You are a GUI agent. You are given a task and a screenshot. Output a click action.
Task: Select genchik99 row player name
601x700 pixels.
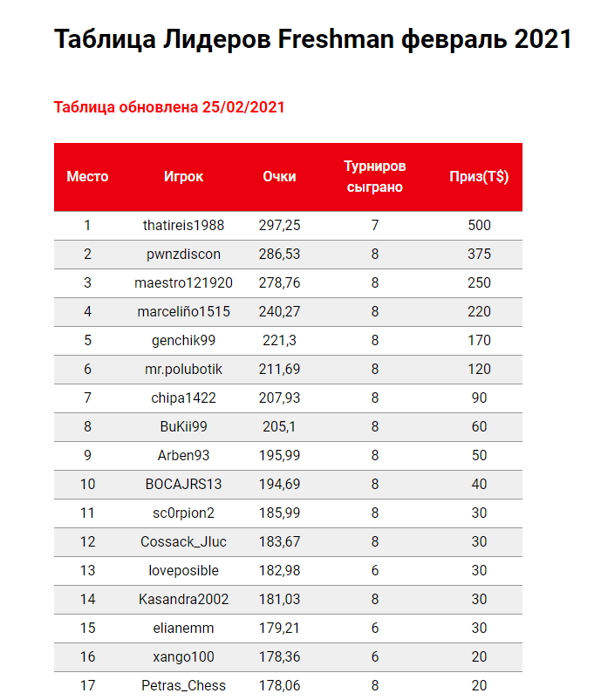(184, 340)
